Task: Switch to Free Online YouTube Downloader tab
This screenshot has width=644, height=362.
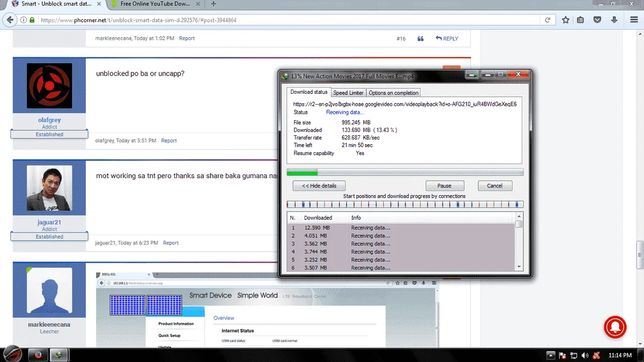Action: coord(155,4)
